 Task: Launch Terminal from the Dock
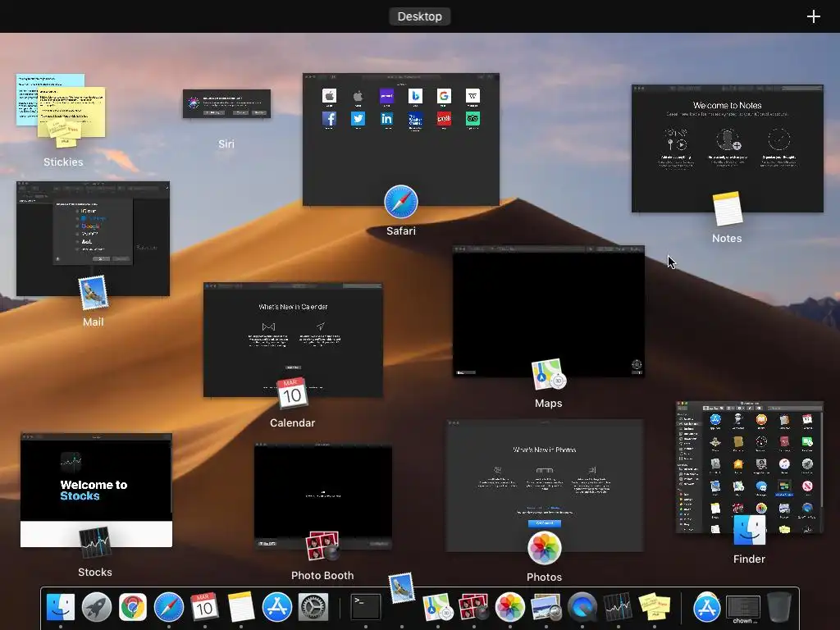pos(366,607)
